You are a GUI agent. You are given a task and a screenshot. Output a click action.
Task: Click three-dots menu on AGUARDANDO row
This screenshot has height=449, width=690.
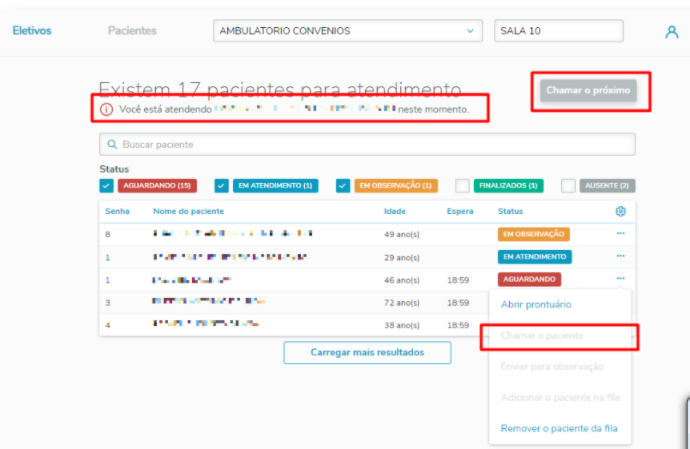point(620,278)
